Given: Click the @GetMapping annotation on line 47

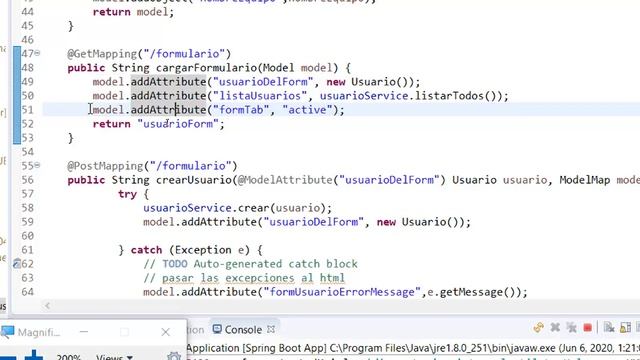Looking at the screenshot, I should (x=102, y=53).
